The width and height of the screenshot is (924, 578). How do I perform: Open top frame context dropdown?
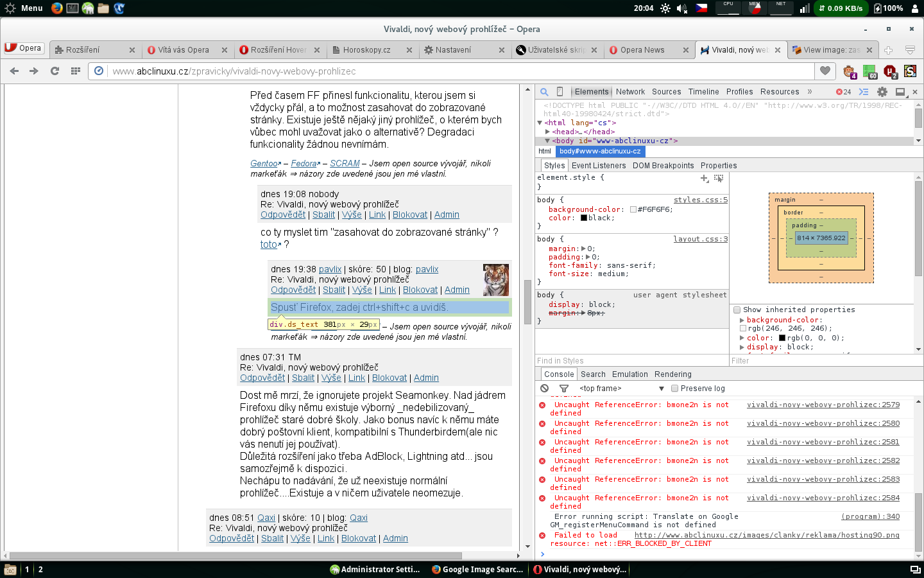(621, 389)
